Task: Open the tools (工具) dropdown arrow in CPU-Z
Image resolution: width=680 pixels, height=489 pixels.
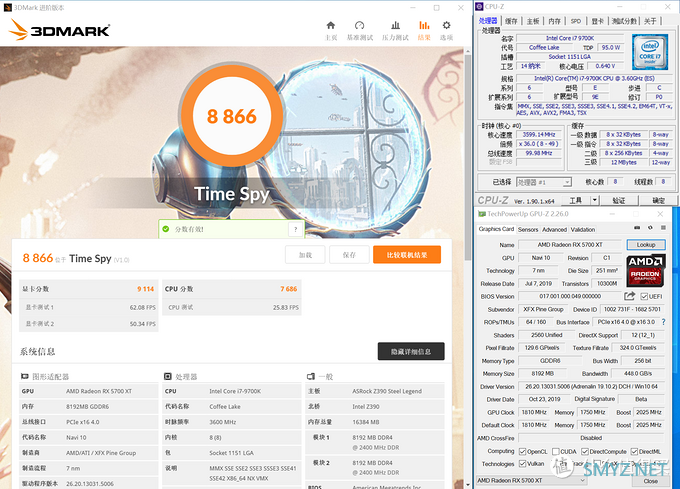Action: pos(595,200)
